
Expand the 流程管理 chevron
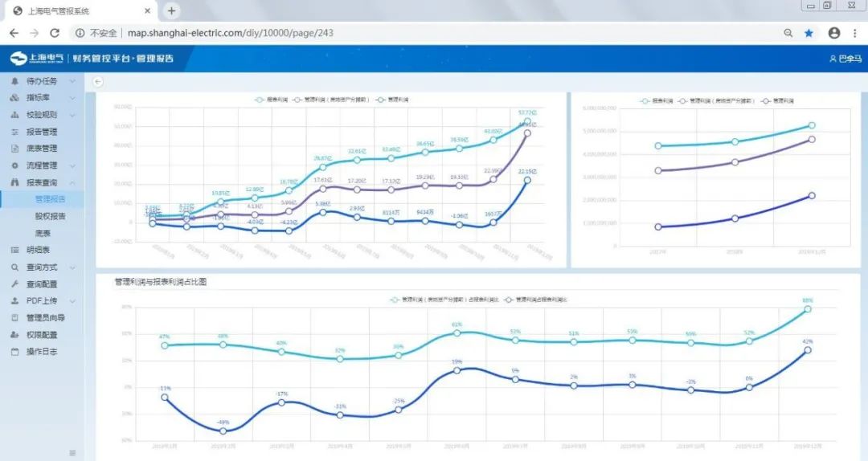(x=72, y=165)
